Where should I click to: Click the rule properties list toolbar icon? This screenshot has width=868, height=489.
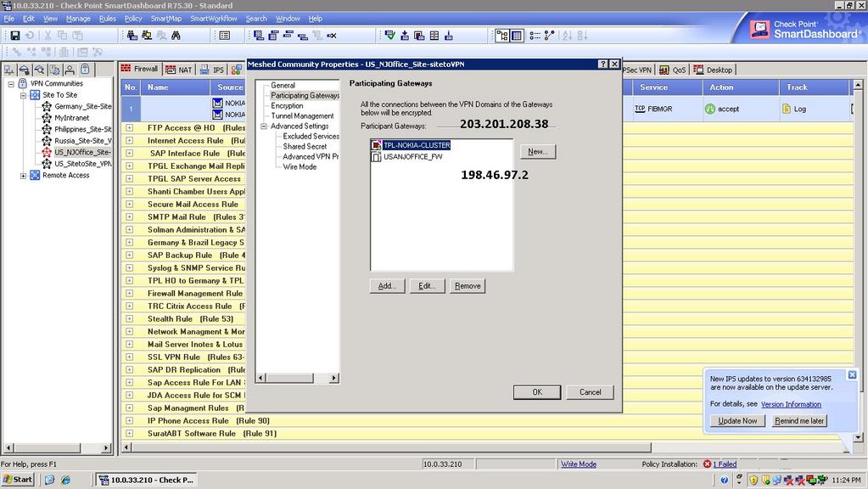click(x=225, y=36)
